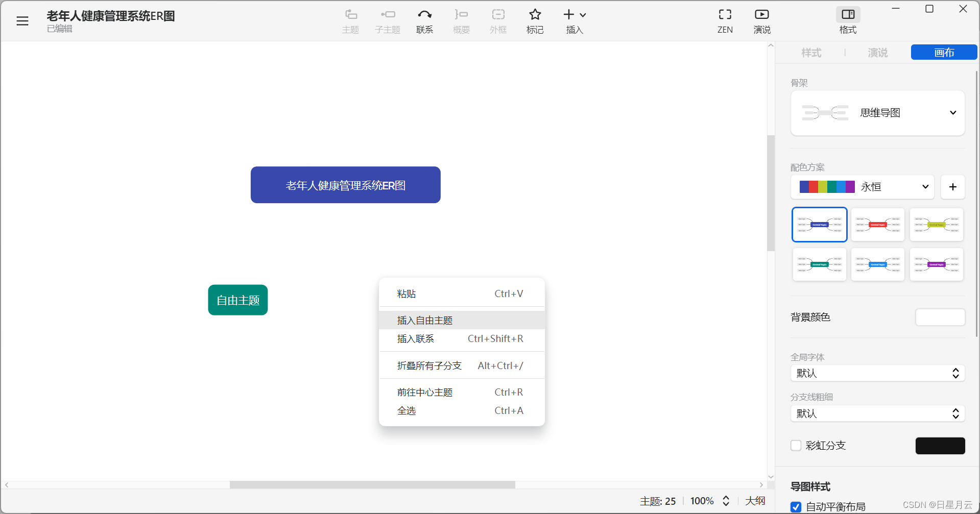Click the format panel's vertical scrollbar
Image resolution: width=980 pixels, height=514 pixels.
(x=976, y=204)
